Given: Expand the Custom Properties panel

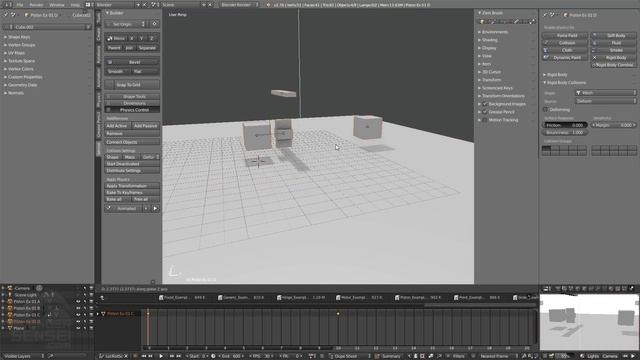Looking at the screenshot, I should (x=25, y=77).
